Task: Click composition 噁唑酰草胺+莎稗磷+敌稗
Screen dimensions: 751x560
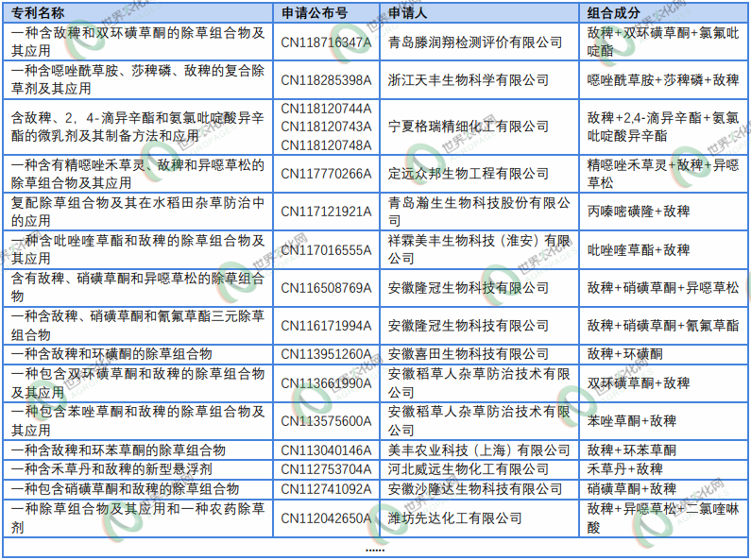Action: tap(663, 80)
